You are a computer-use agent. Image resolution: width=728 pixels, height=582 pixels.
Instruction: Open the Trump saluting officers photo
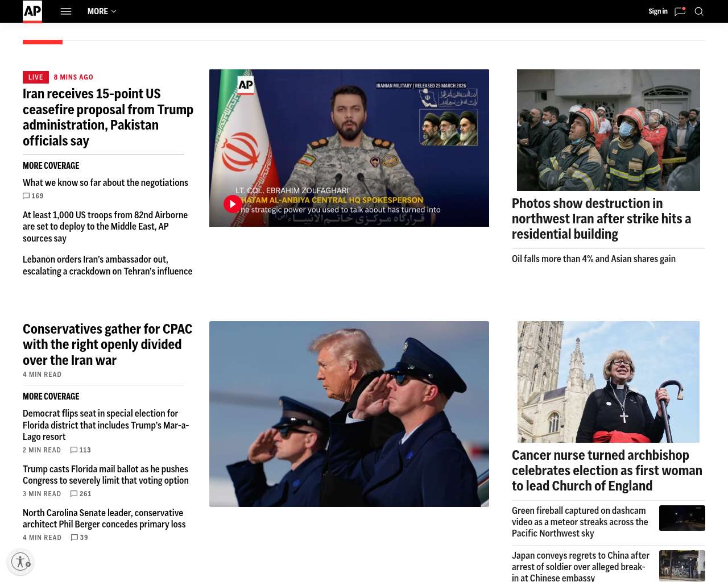pos(349,414)
